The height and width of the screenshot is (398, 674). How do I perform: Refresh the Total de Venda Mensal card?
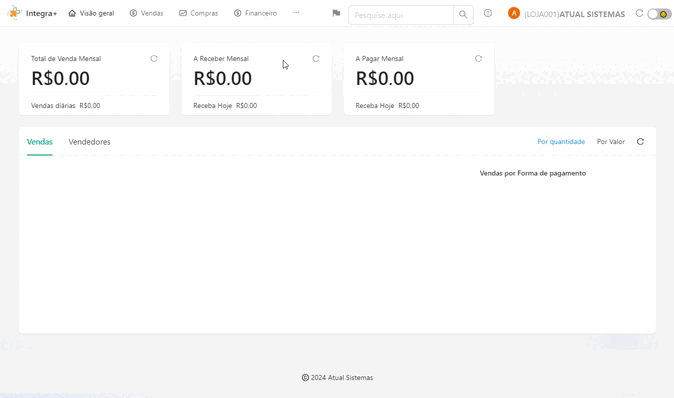[x=154, y=58]
